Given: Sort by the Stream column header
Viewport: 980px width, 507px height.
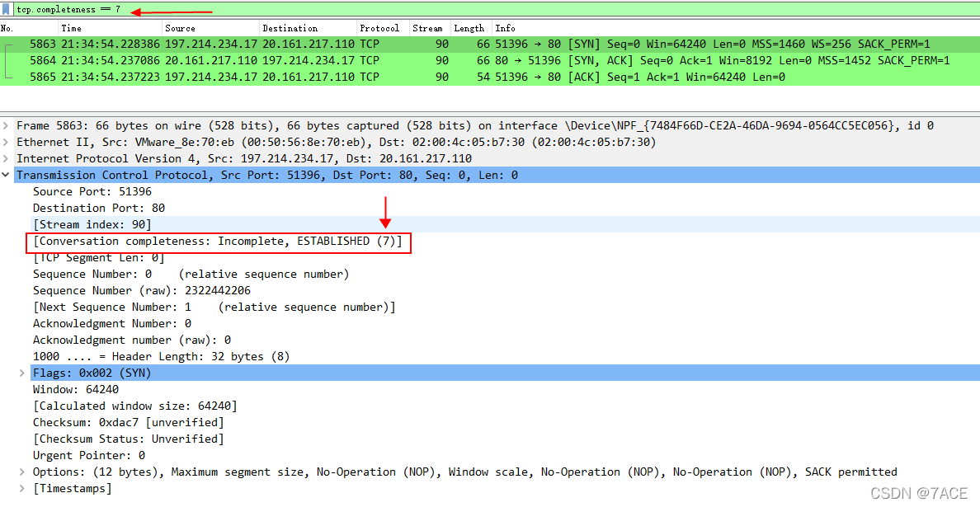Looking at the screenshot, I should [x=430, y=28].
